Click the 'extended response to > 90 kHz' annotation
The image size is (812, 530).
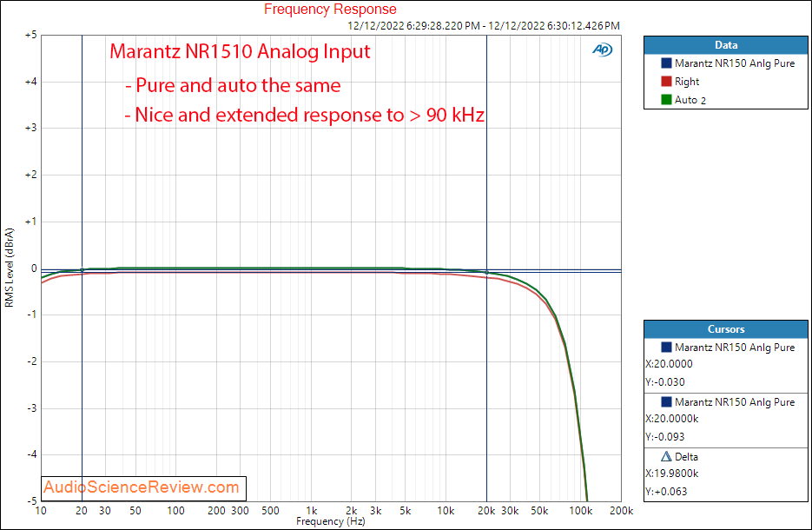(x=350, y=115)
